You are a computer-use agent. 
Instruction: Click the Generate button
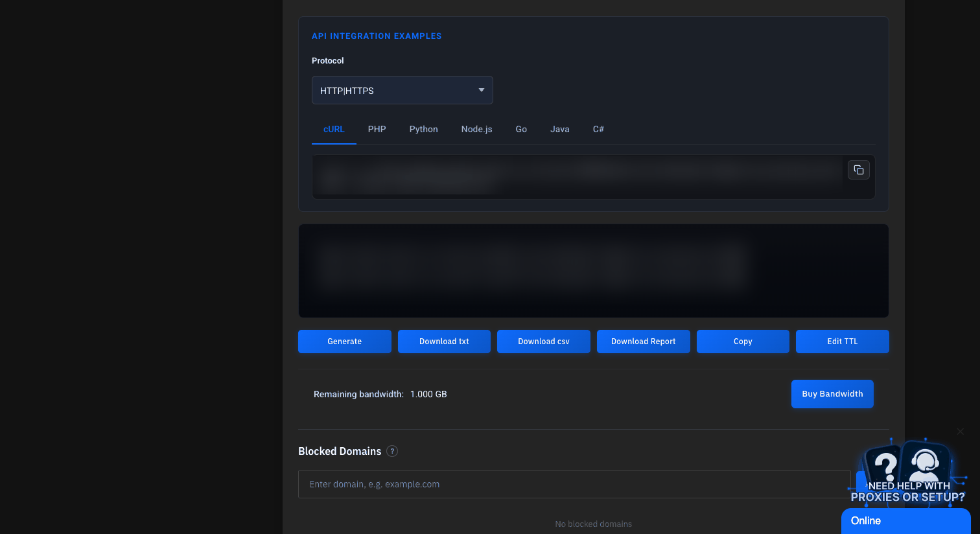pyautogui.click(x=345, y=342)
